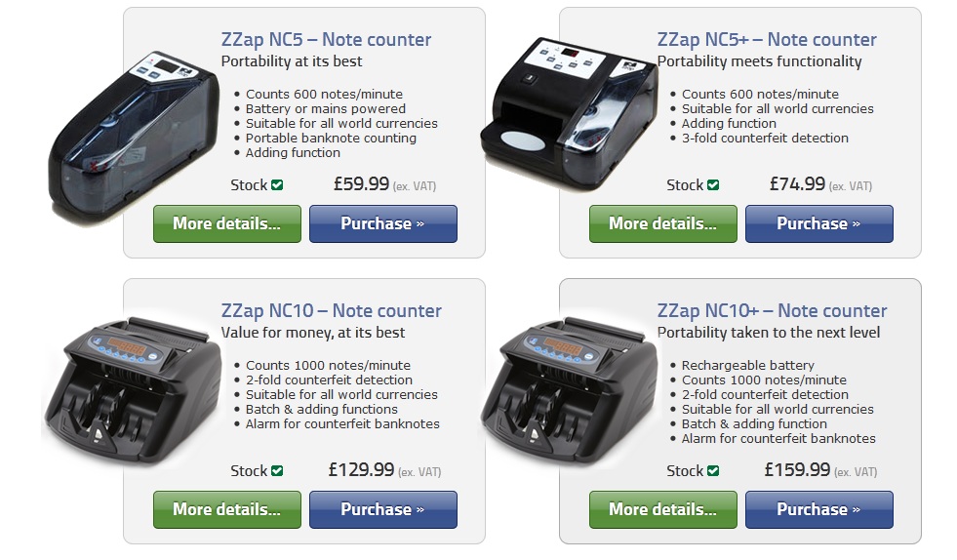Click the NC5+ green stock checkmark
This screenshot has height=560, width=957.
(x=713, y=185)
